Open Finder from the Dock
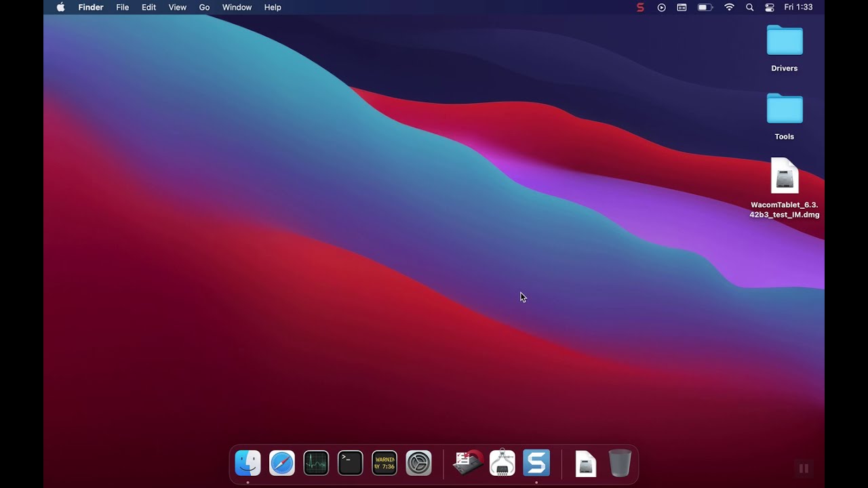Viewport: 868px width, 488px height. [x=248, y=464]
